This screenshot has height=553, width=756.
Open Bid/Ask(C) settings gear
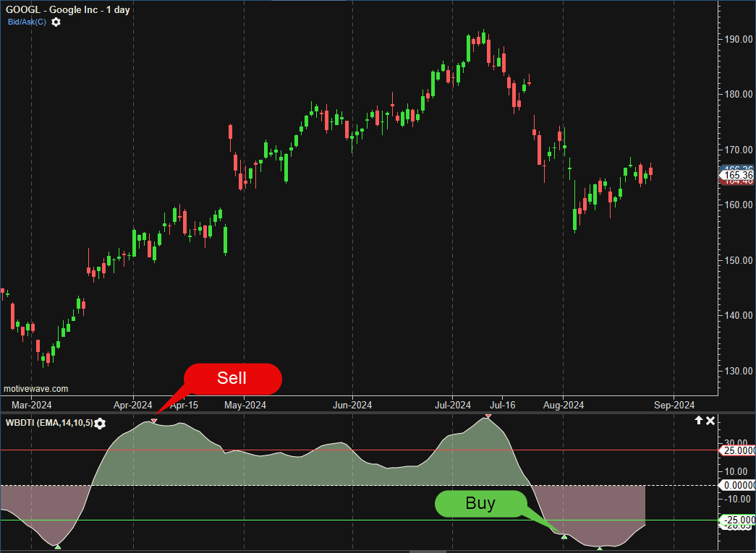pos(56,22)
